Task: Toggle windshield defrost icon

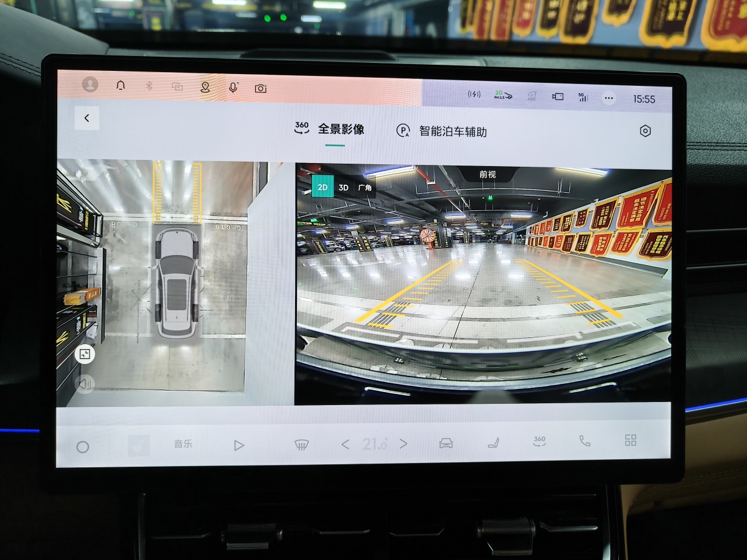Action: point(302,444)
